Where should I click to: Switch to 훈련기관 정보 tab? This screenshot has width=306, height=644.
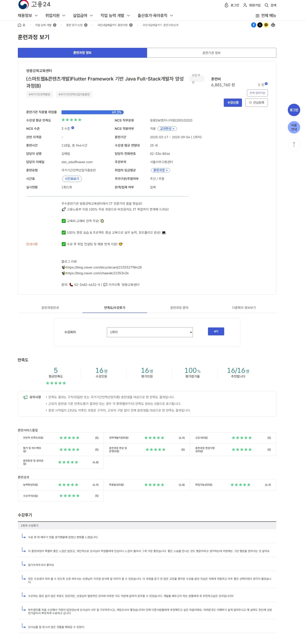tap(211, 53)
